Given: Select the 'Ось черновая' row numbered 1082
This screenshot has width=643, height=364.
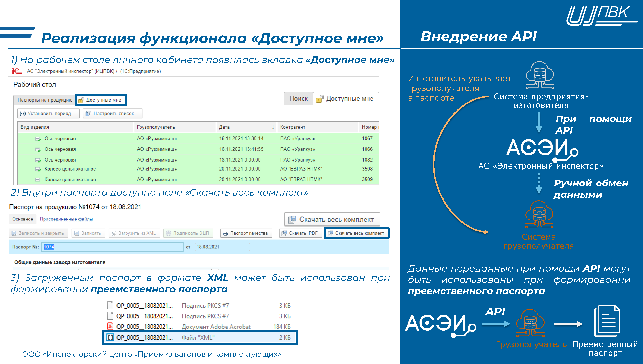Looking at the screenshot, I should pos(198,160).
